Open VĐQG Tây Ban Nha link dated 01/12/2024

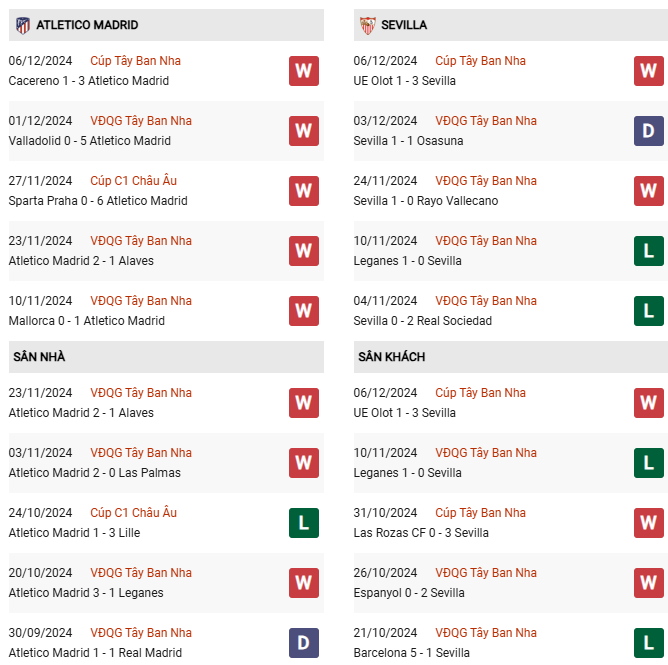pos(141,121)
